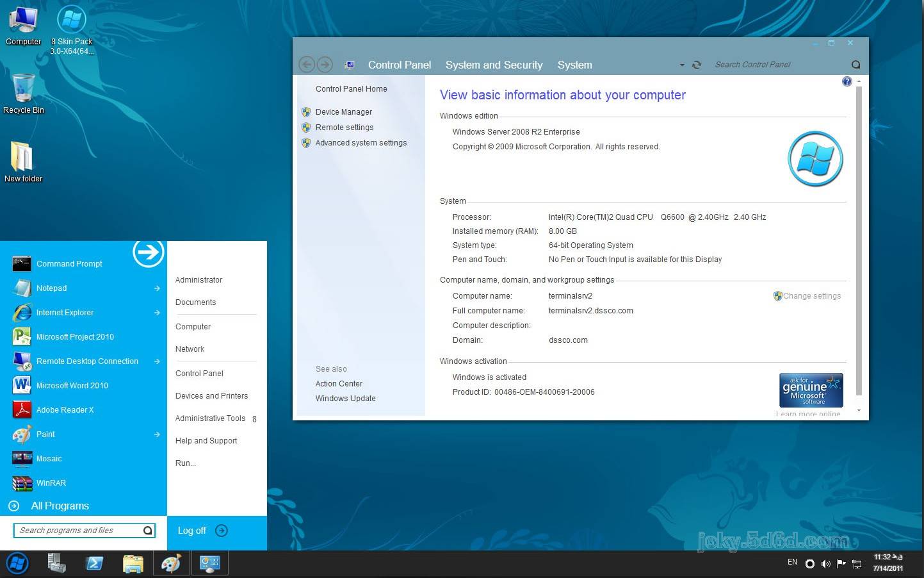Expand the Paint jump list arrow
Image resolution: width=924 pixels, height=578 pixels.
(x=157, y=434)
